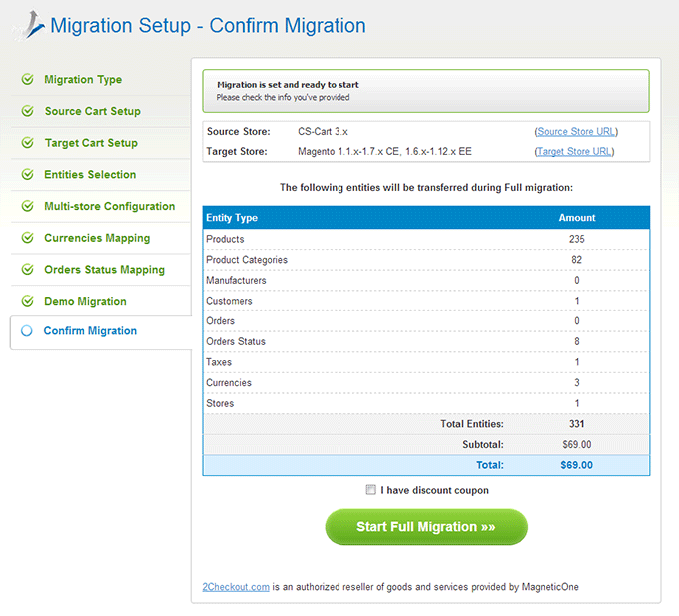Click the checkmark icon beside Source Cart Setup
679x616 pixels.
(28, 111)
